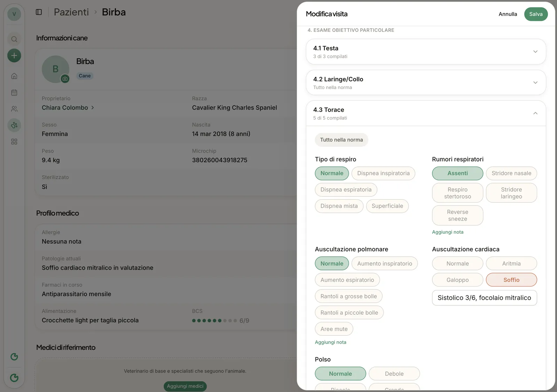
Task: Toggle Stridore nasale respiratory sound
Action: (511, 173)
